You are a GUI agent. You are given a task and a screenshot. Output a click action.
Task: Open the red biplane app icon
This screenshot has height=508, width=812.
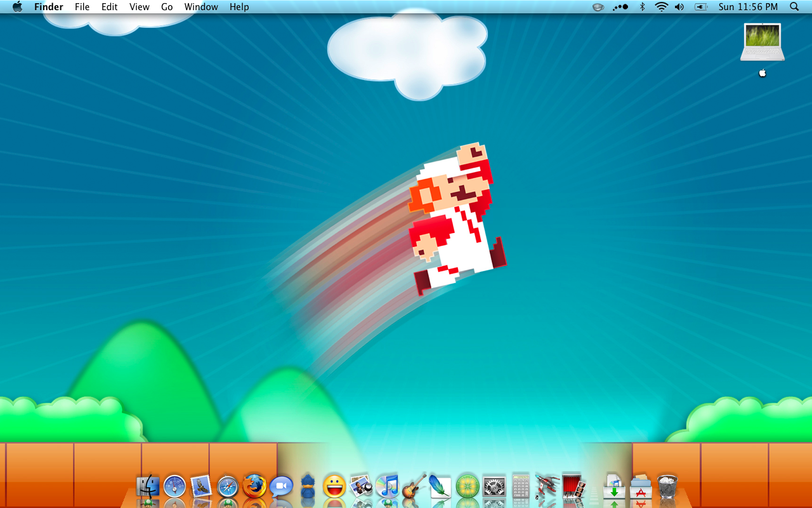pos(547,486)
